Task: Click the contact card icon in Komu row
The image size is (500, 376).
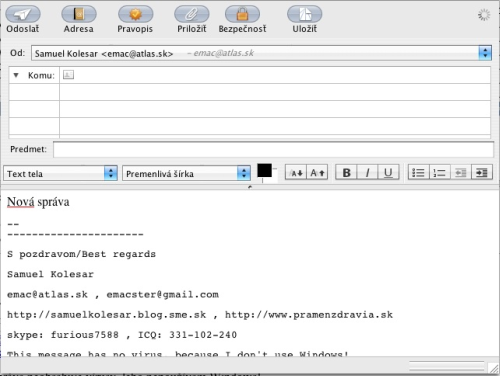Action: point(68,75)
